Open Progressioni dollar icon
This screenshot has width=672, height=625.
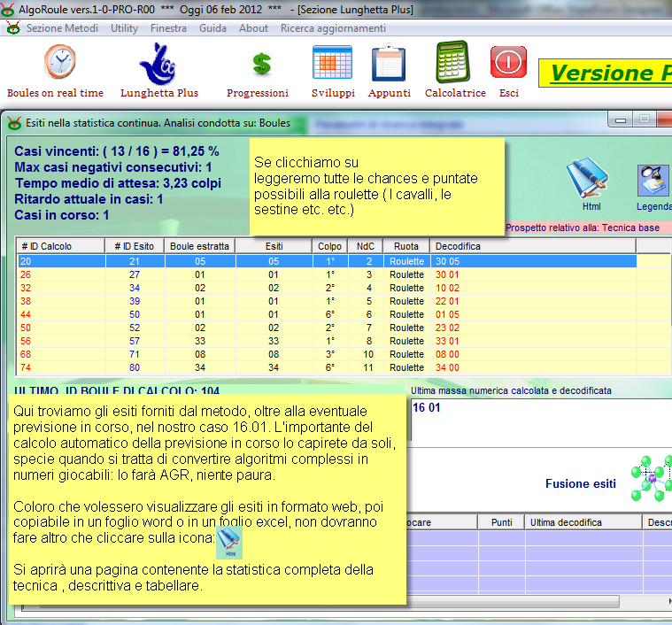262,65
